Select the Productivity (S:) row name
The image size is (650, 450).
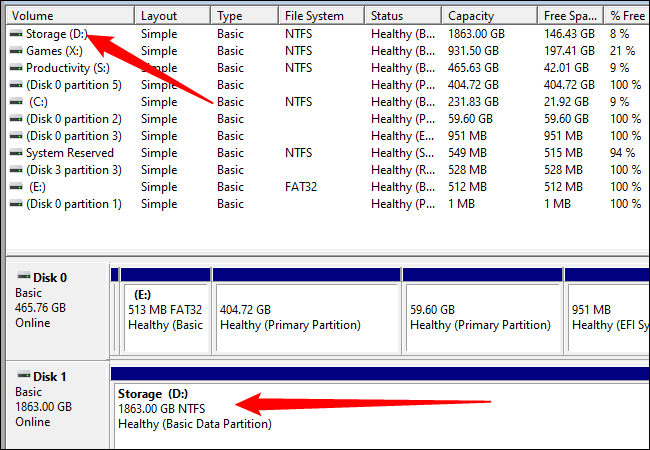[x=68, y=68]
